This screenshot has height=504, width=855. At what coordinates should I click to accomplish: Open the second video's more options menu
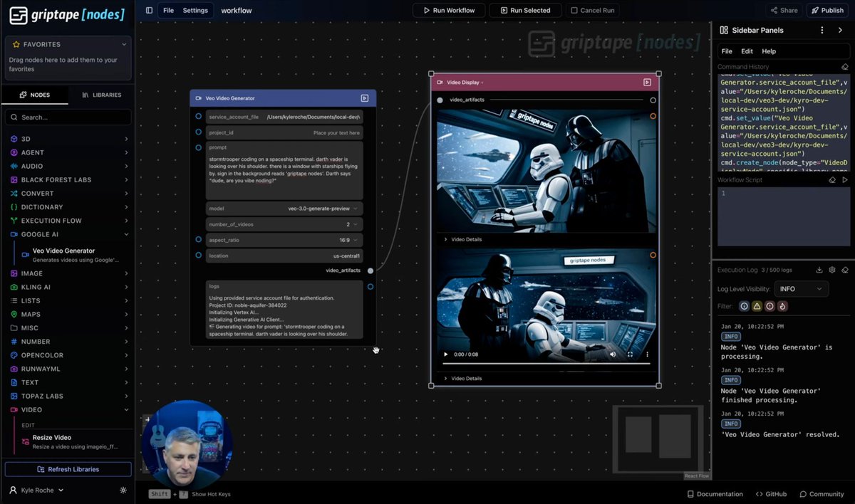[x=647, y=354]
